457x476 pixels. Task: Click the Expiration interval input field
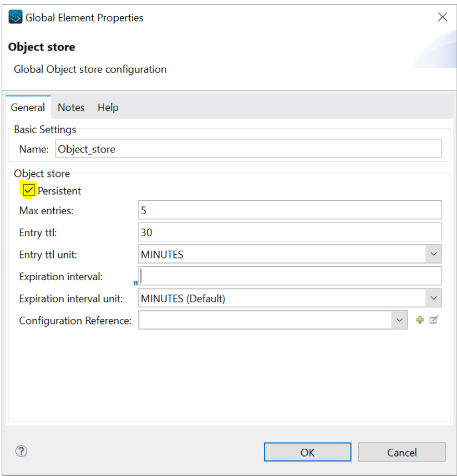click(290, 276)
